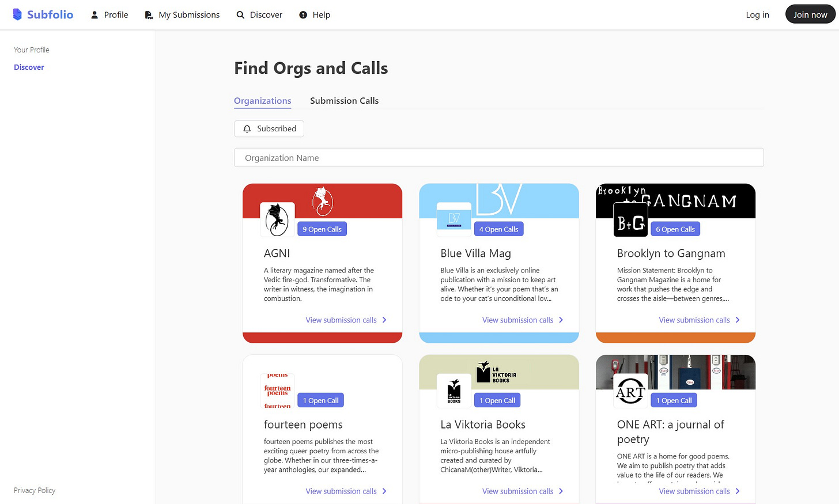Click the Log in link

757,15
